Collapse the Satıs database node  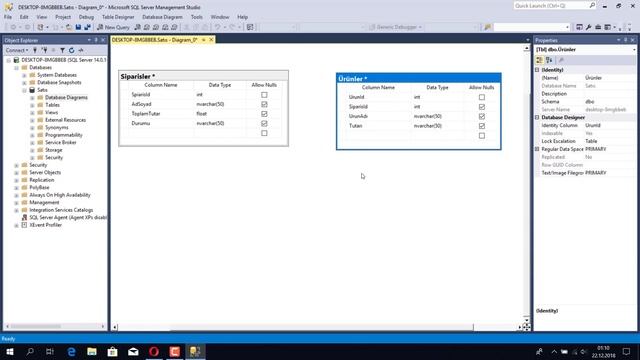pos(24,90)
